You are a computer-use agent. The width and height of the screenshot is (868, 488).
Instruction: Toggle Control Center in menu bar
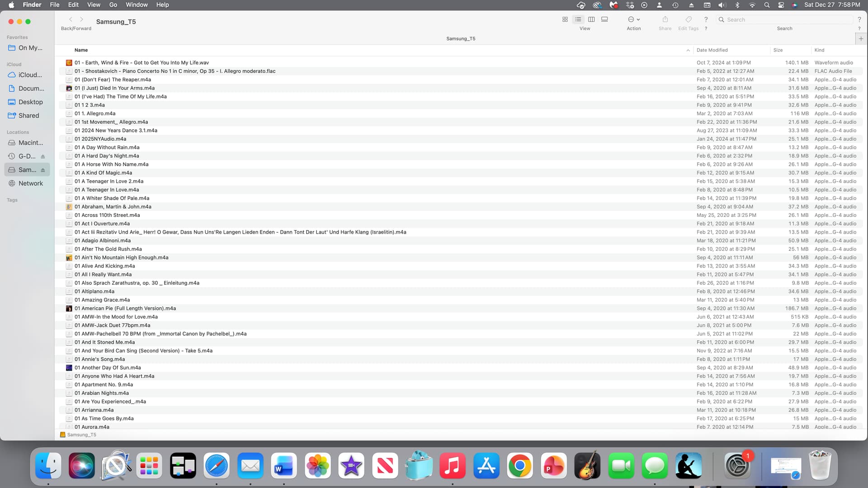coord(781,5)
